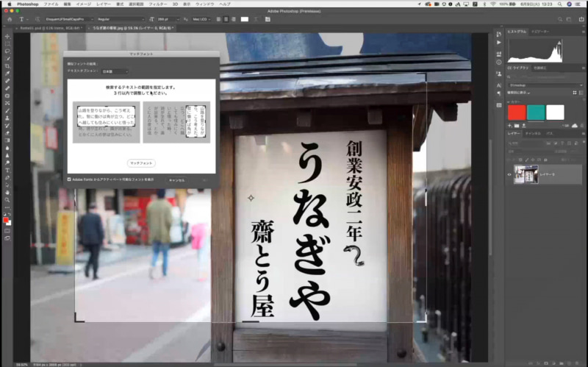
Task: Open the Paragraph panel icon
Action: coord(499,93)
